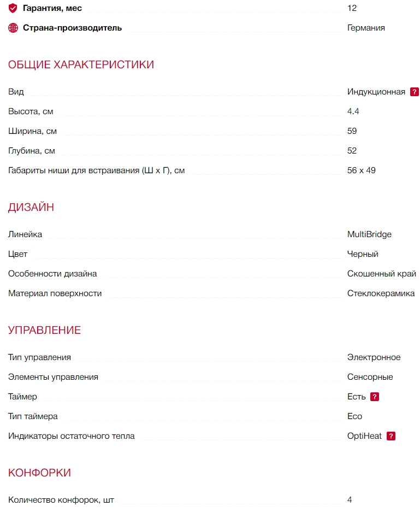Screen dimensions: 420x512
Task: Click the ОБЩИЕ ХАРАКТЕРИСТИКИ section heading
Action: pyautogui.click(x=81, y=64)
